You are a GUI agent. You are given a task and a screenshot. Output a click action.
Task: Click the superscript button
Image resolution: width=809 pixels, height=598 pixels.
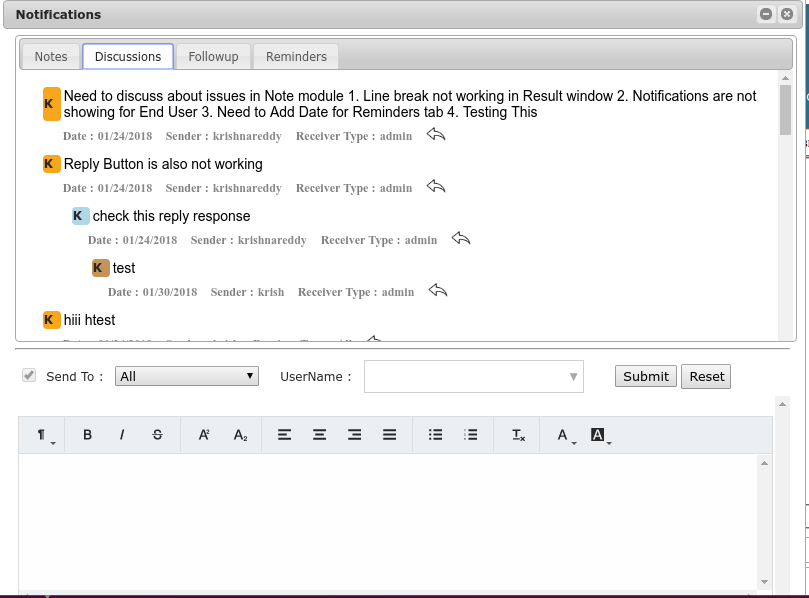click(204, 435)
